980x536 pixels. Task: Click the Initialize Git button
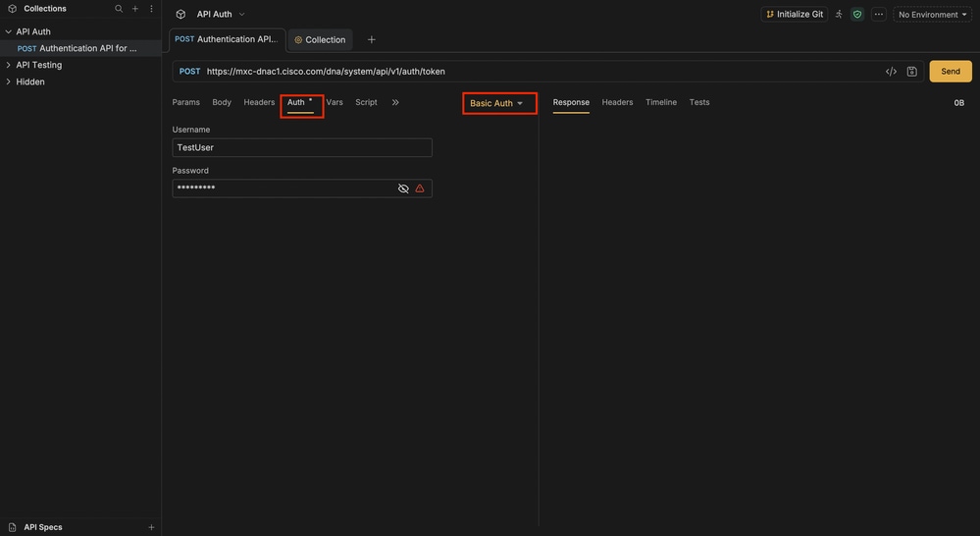click(x=795, y=14)
